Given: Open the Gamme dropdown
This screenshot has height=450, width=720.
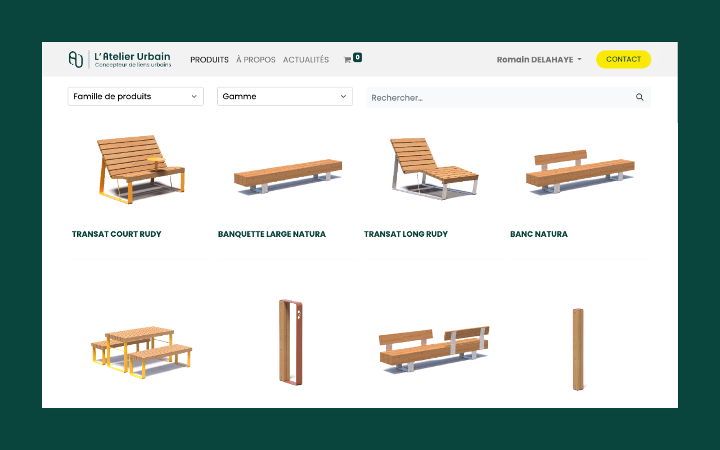Looking at the screenshot, I should pyautogui.click(x=285, y=96).
